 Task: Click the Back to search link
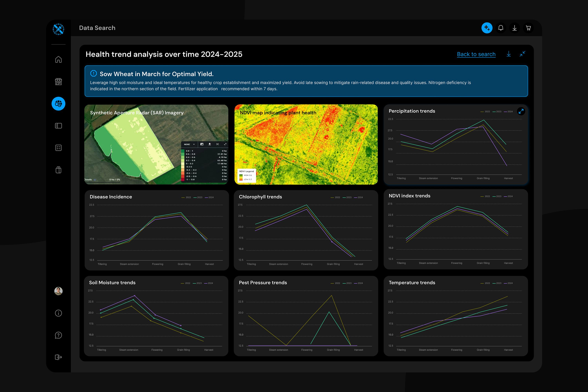476,54
